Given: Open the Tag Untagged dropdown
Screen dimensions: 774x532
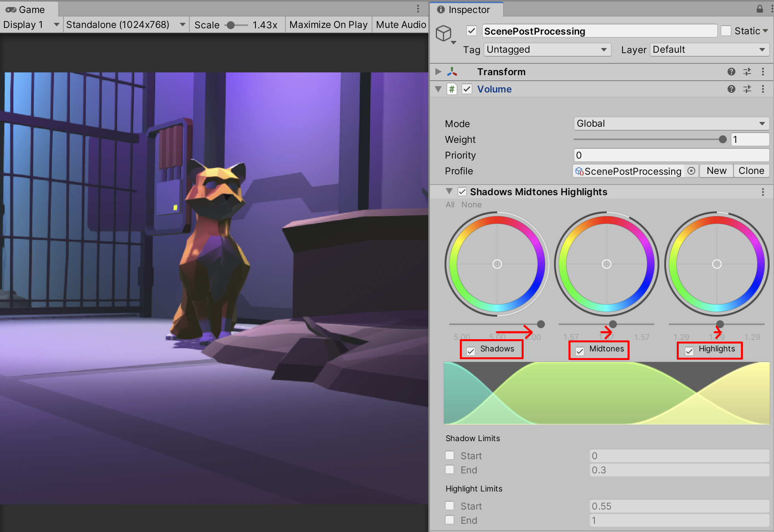Looking at the screenshot, I should [547, 50].
